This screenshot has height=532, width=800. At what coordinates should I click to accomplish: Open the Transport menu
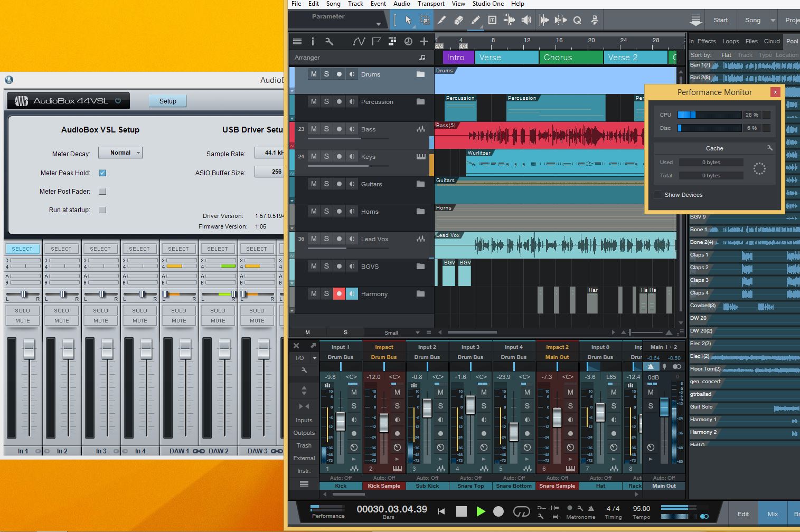point(431,4)
